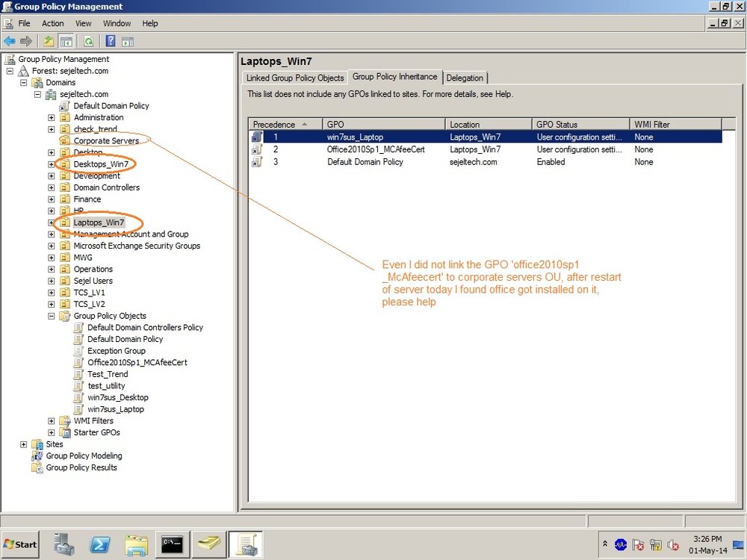Select the Default Domain Policy row with precedence 3
This screenshot has width=747, height=560.
486,162
